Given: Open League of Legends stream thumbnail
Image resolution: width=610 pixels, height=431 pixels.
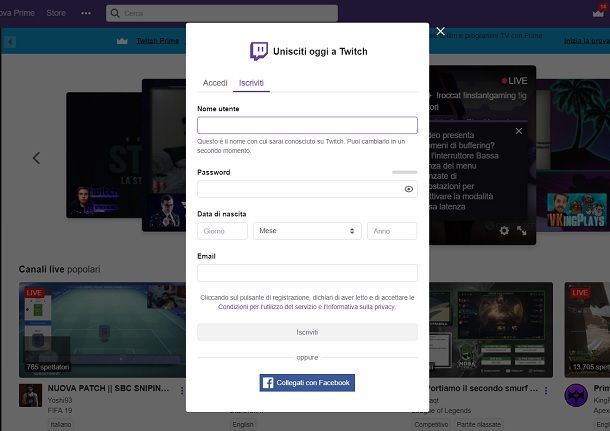Looking at the screenshot, I should point(491,330).
